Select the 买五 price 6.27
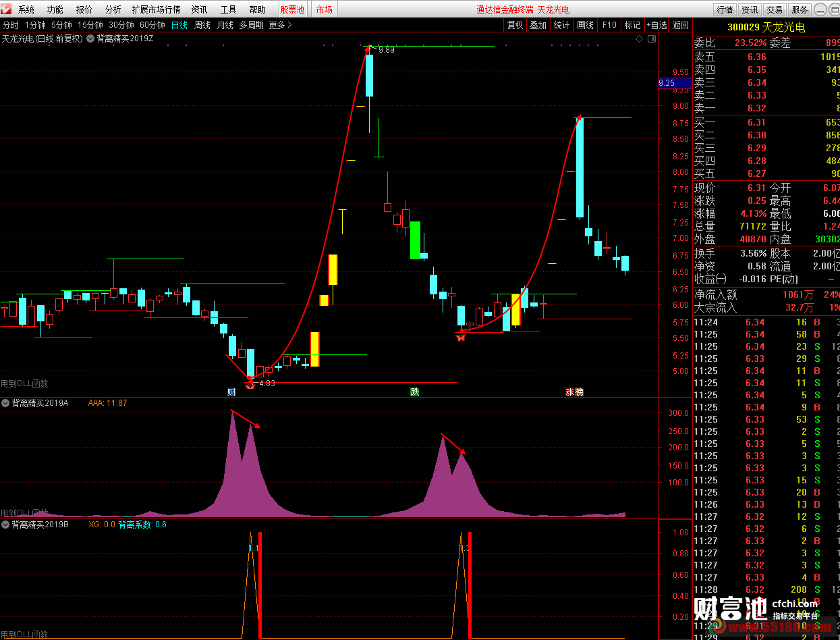Viewport: 840px width, 640px height. pyautogui.click(x=757, y=174)
